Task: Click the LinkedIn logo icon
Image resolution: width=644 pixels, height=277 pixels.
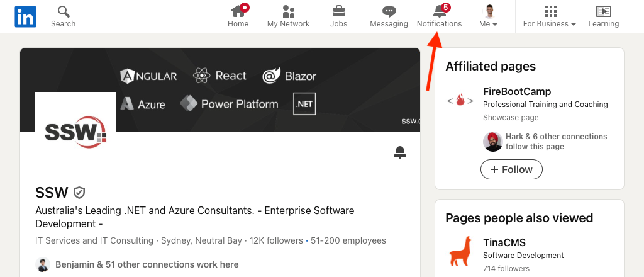Action: coord(26,16)
